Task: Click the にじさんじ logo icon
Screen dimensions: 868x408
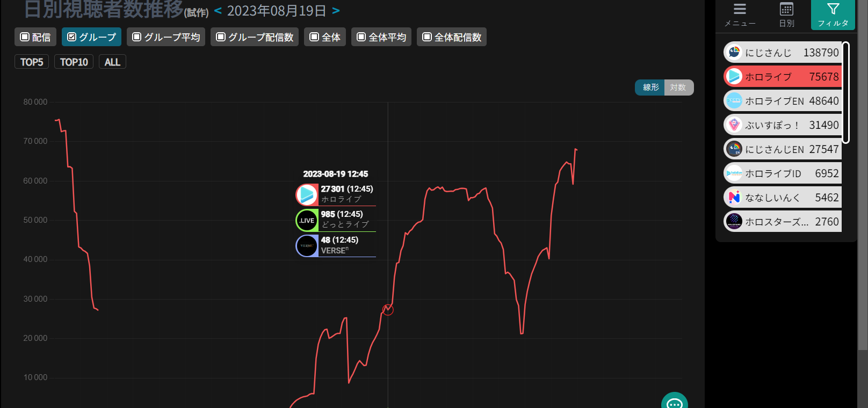Action: (x=734, y=53)
